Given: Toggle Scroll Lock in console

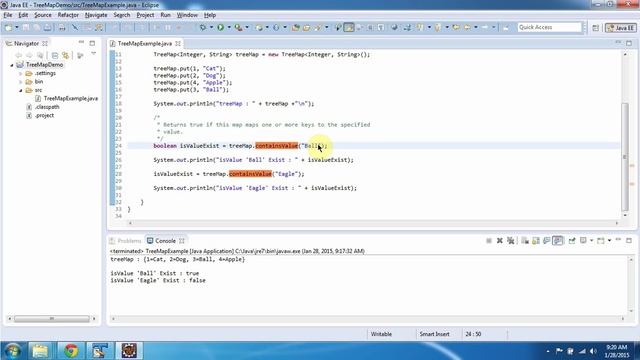Looking at the screenshot, I should (536, 241).
